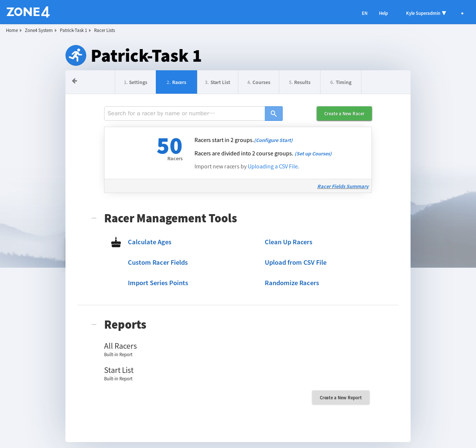Click the Zone4 logo in header
Image resolution: width=476 pixels, height=448 pixels.
tap(28, 12)
